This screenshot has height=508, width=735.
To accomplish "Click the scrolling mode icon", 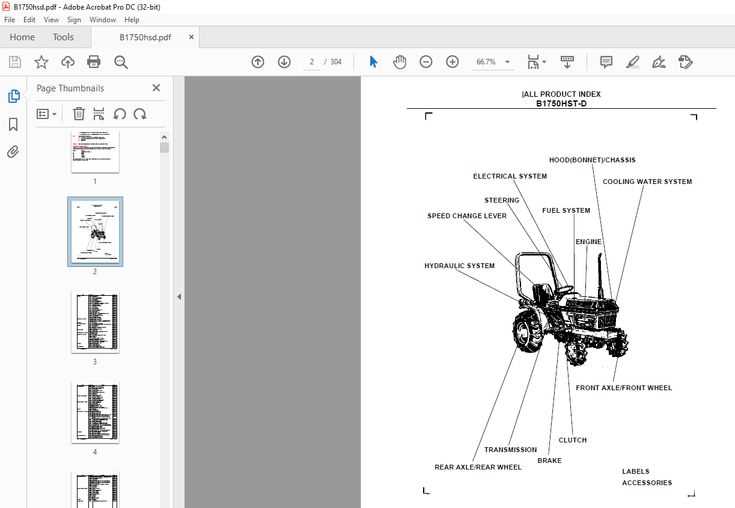I will point(567,62).
